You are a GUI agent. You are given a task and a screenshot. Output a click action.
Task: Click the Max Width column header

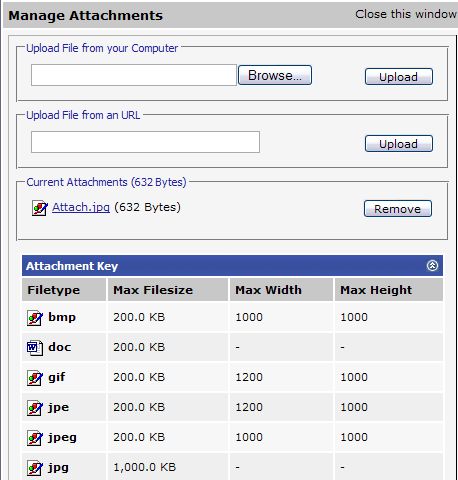coord(281,290)
